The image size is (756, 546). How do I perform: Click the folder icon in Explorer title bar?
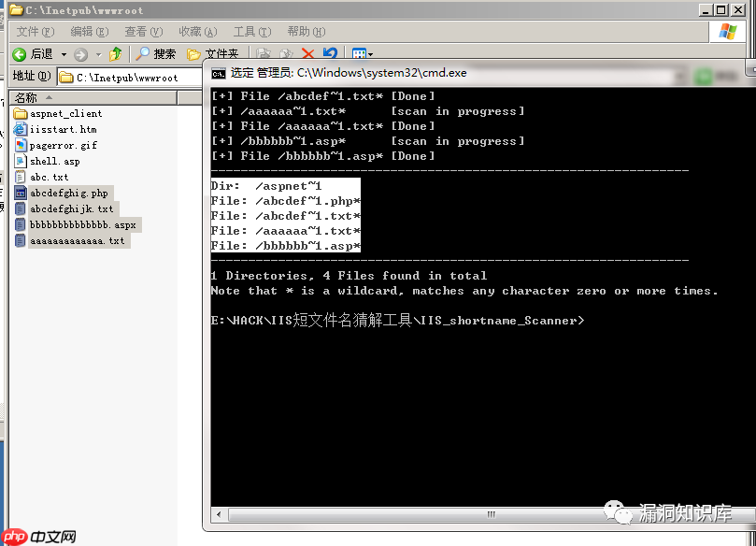pyautogui.click(x=17, y=9)
